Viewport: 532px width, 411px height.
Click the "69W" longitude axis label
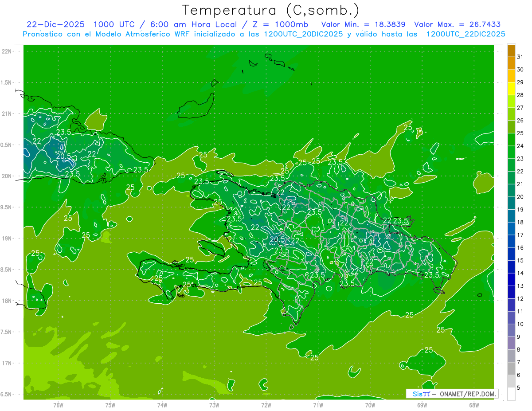(x=422, y=405)
